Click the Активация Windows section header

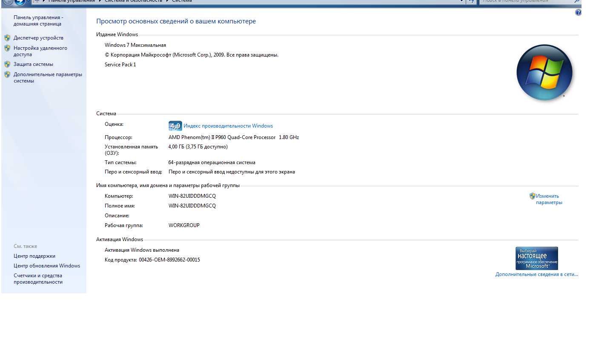[120, 239]
